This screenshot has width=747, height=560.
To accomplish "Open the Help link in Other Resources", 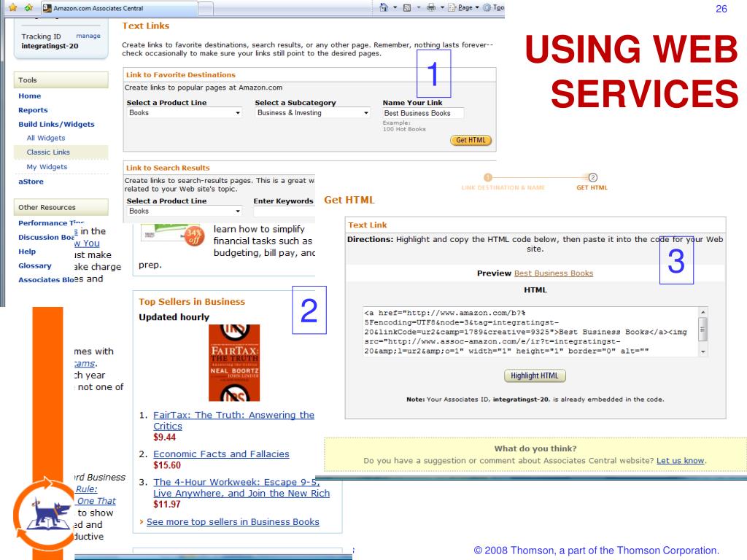I will [27, 252].
